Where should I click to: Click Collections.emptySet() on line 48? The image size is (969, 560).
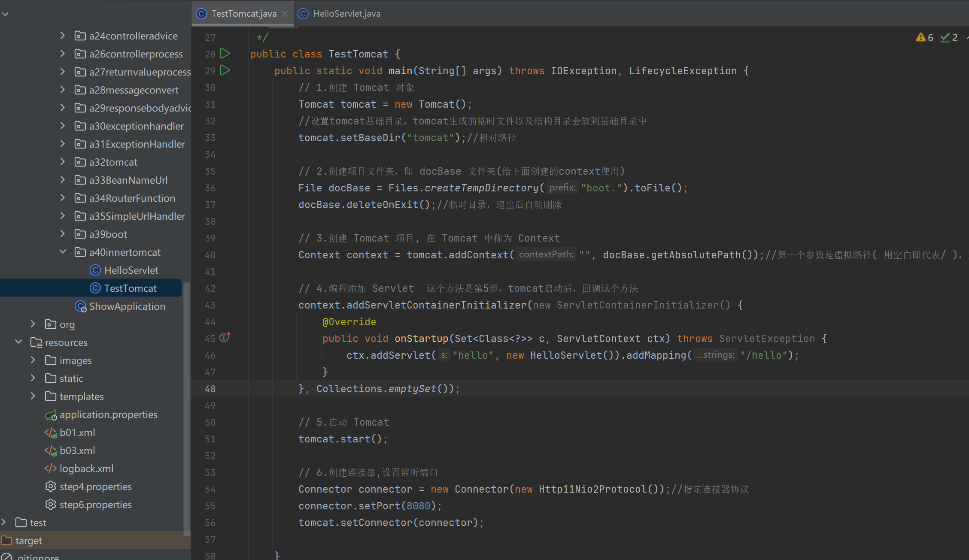382,389
